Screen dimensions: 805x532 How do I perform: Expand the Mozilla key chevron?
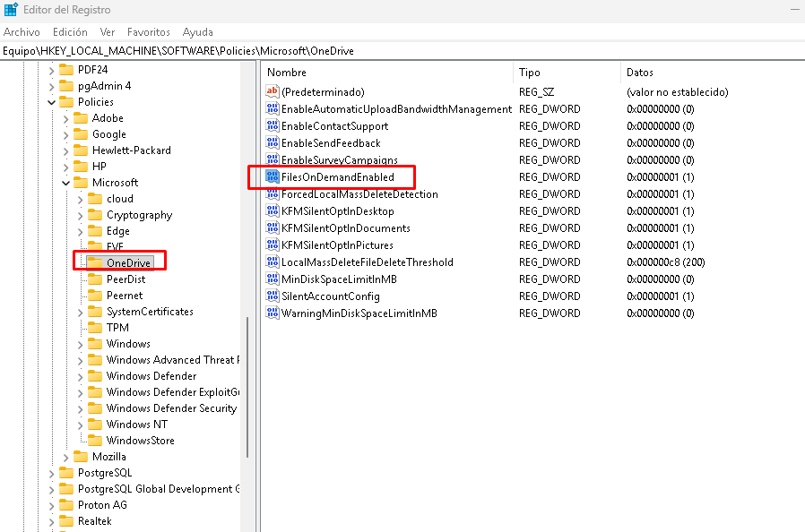coord(65,457)
